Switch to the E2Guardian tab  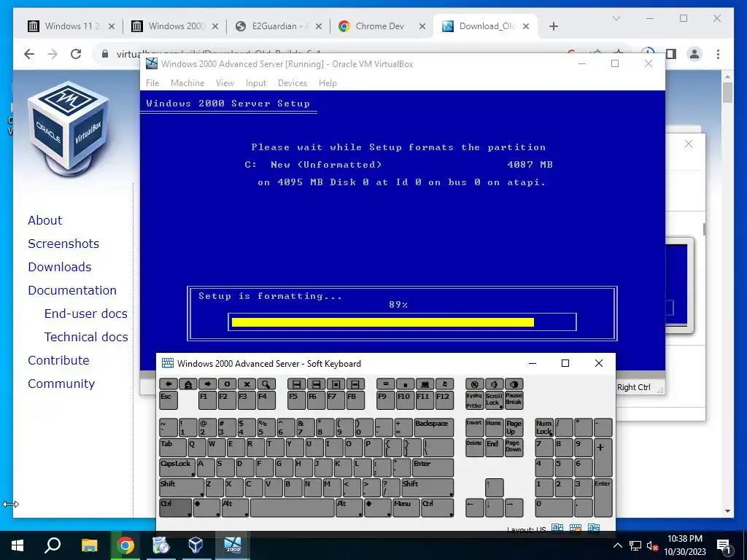point(279,26)
